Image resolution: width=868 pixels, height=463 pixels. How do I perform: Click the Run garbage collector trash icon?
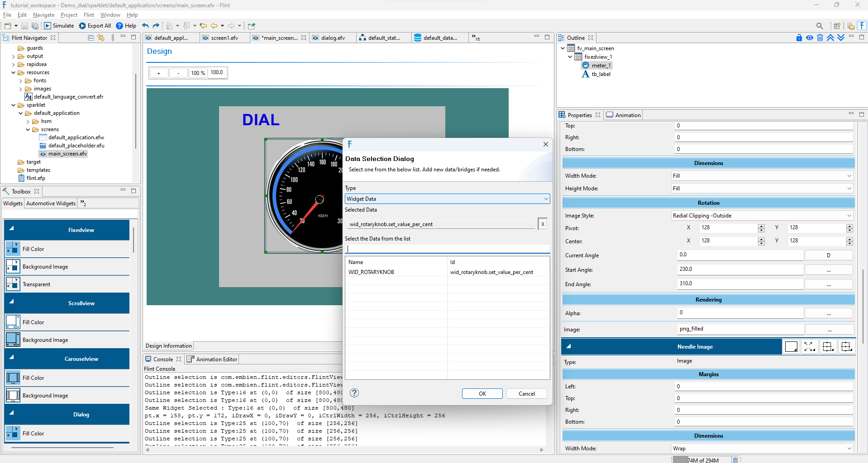click(x=735, y=460)
